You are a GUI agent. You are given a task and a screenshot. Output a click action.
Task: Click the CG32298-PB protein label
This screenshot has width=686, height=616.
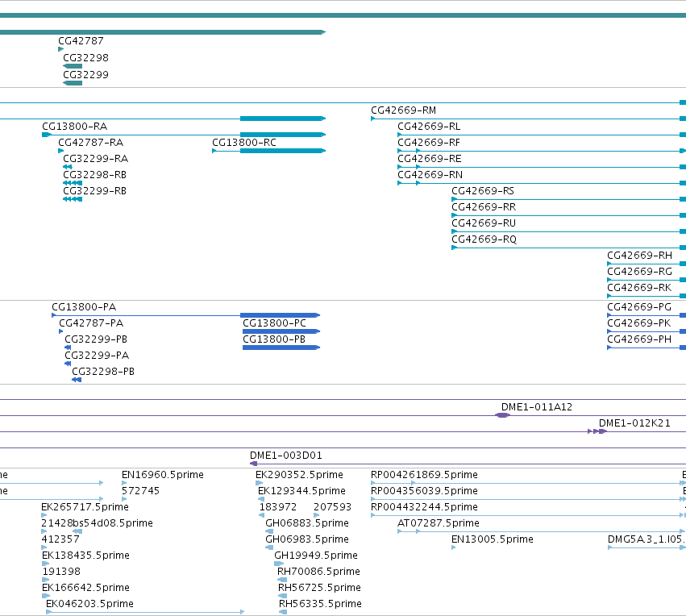point(103,372)
